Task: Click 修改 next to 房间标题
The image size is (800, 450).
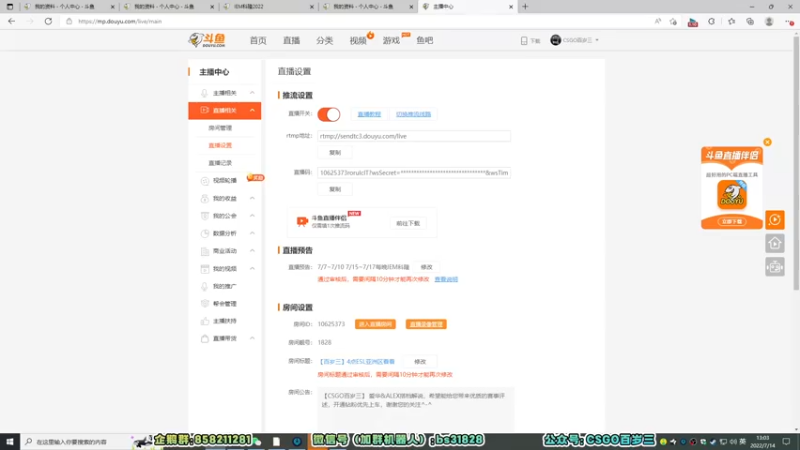Action: (x=420, y=361)
